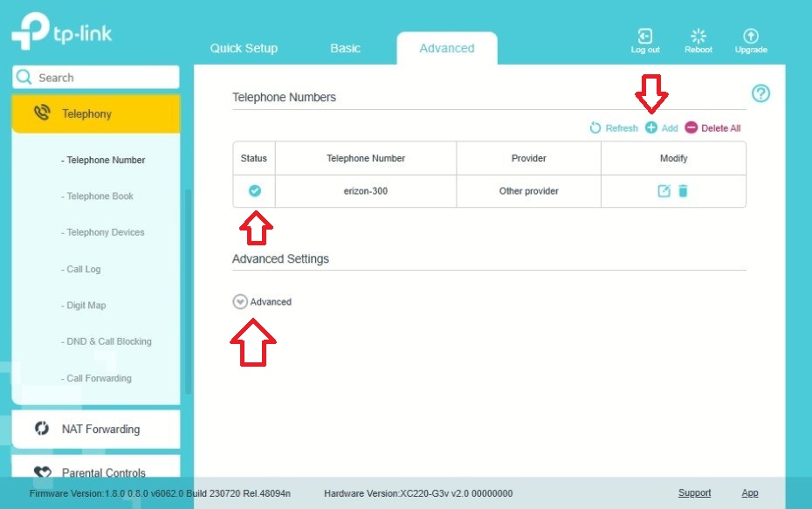The image size is (812, 509).
Task: Edit the erizon-300 entry
Action: click(x=664, y=191)
